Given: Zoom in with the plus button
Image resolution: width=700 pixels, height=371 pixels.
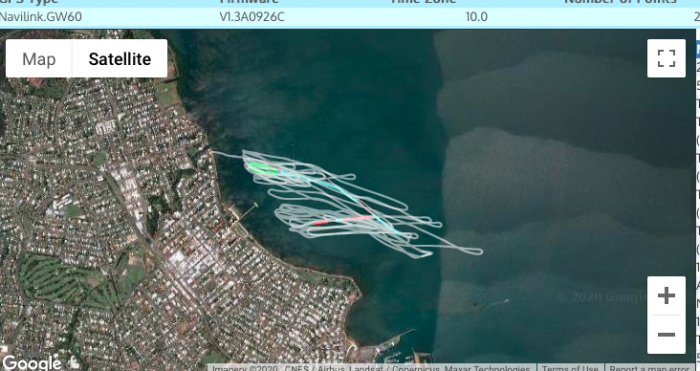Looking at the screenshot, I should [667, 296].
